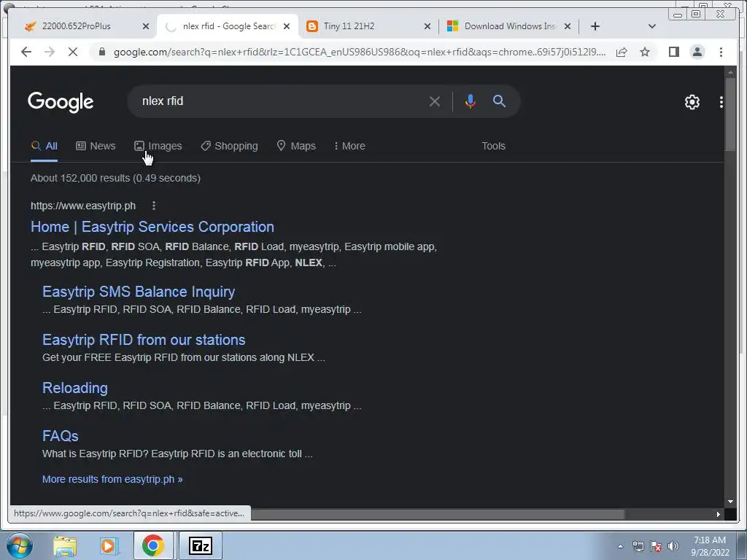Open the Tools options
This screenshot has width=747, height=560.
point(493,146)
